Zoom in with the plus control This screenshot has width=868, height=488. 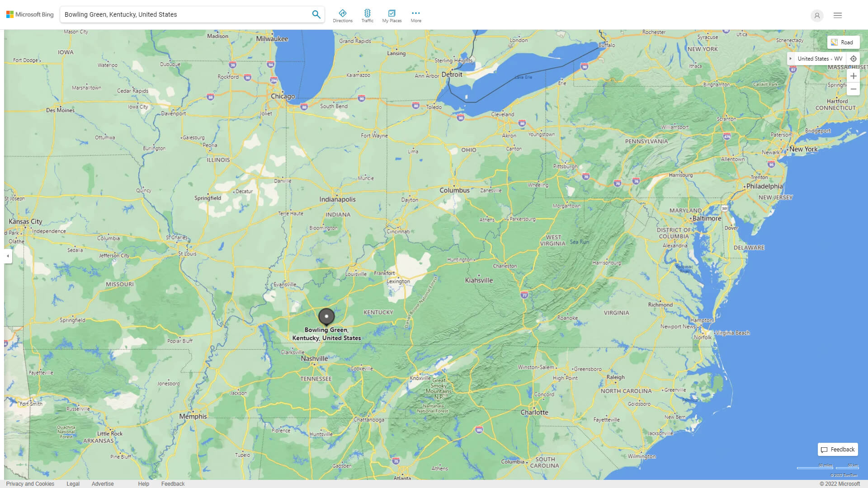click(x=854, y=75)
